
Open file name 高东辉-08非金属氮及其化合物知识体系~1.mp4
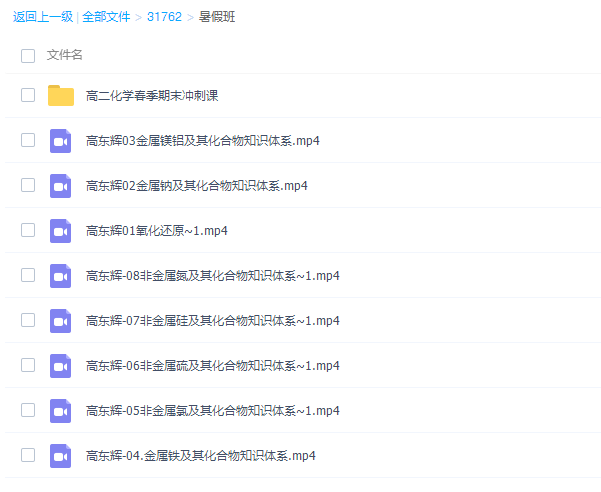[213, 276]
